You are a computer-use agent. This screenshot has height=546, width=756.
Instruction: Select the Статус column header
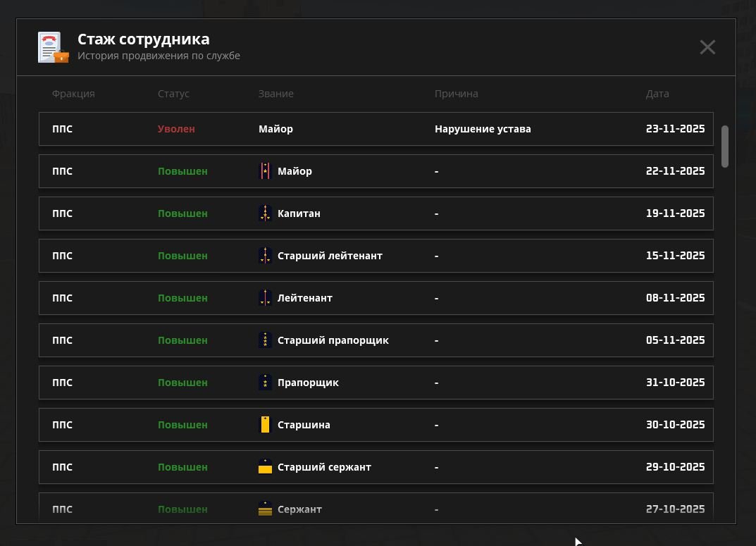click(x=173, y=94)
